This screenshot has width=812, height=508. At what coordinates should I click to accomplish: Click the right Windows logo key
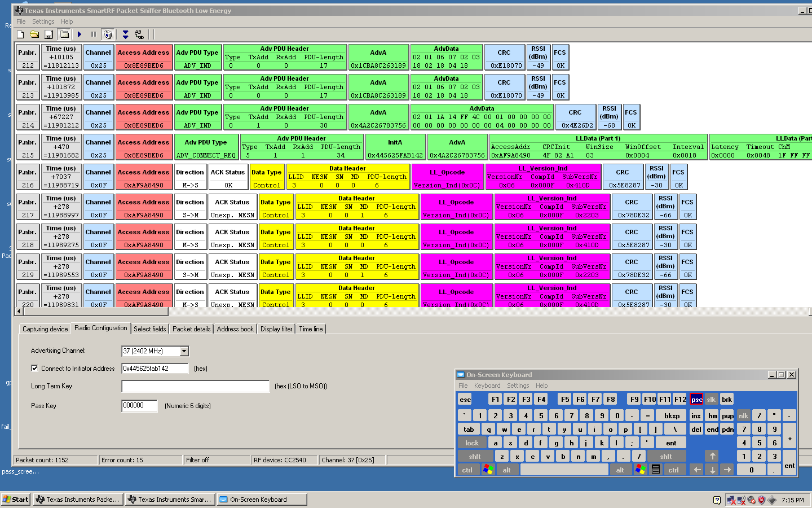pos(640,470)
